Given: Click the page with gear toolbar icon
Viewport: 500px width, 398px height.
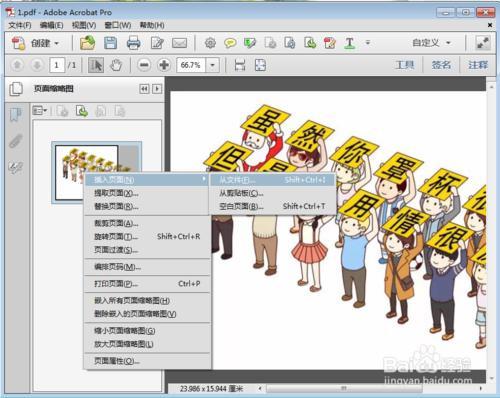Looking at the screenshot, I should click(290, 43).
